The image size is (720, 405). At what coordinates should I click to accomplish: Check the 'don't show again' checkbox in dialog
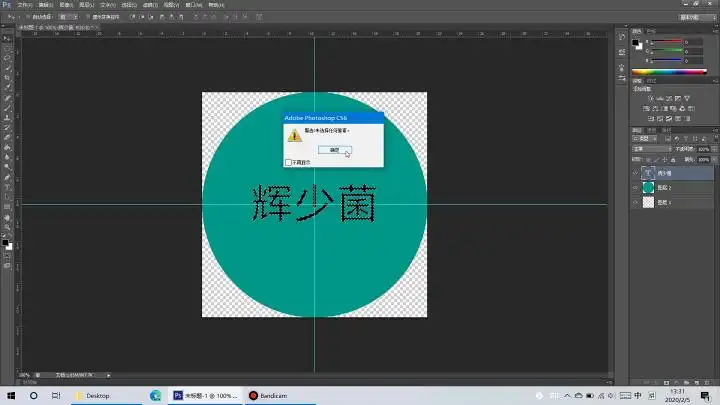coord(288,162)
